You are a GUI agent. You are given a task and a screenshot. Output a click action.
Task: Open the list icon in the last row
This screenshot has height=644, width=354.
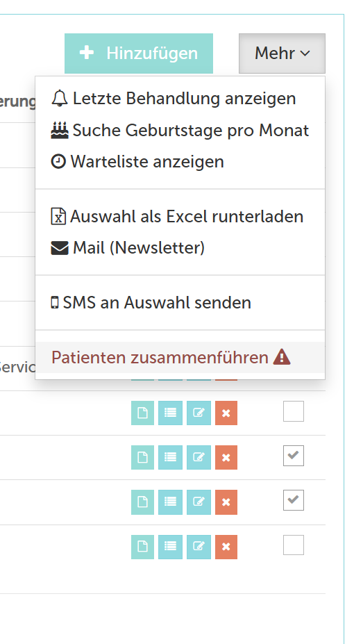coord(170,547)
